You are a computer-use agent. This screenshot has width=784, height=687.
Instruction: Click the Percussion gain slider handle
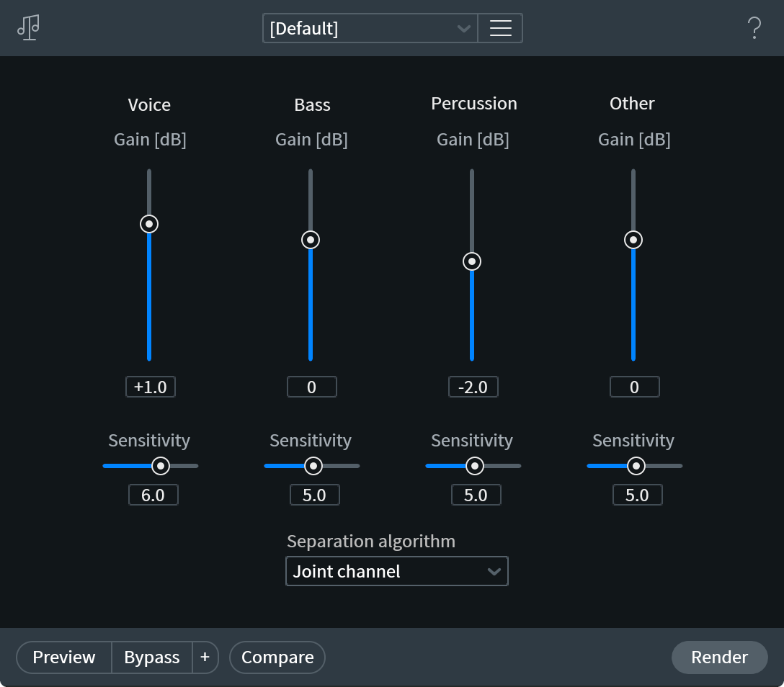pos(472,261)
